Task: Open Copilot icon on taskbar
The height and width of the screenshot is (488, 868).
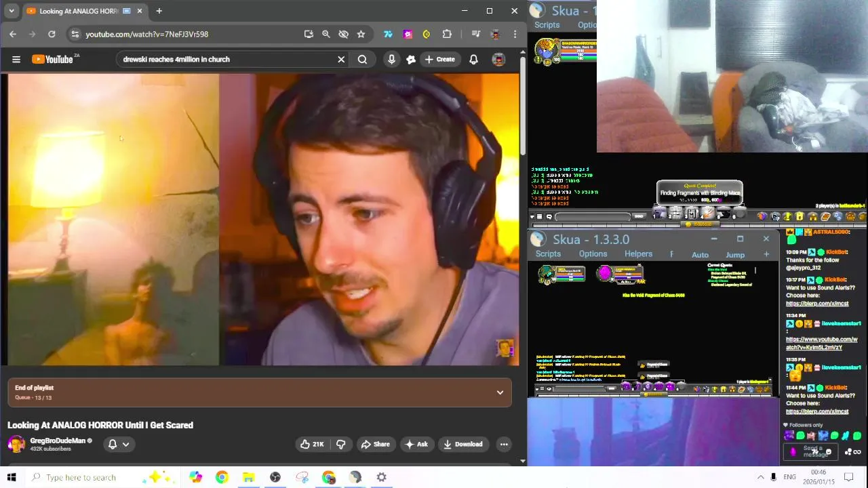Action: click(195, 477)
